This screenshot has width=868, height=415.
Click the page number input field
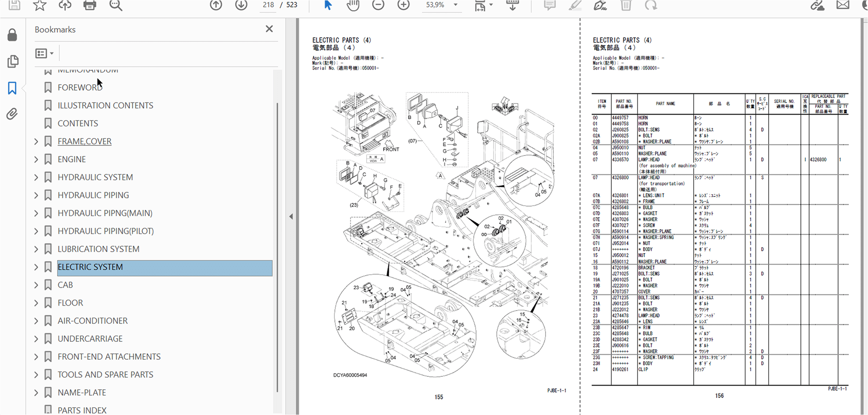[268, 5]
